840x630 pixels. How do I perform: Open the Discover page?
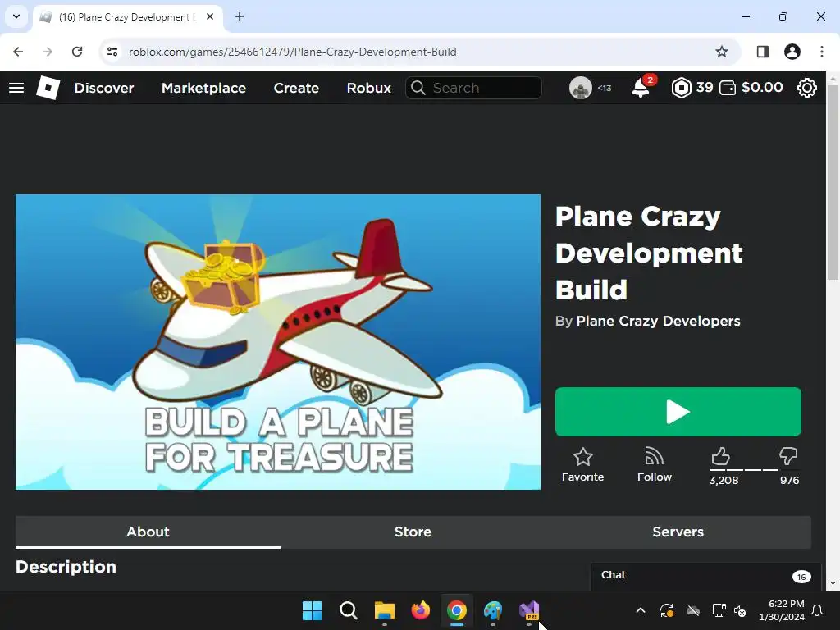(x=104, y=88)
